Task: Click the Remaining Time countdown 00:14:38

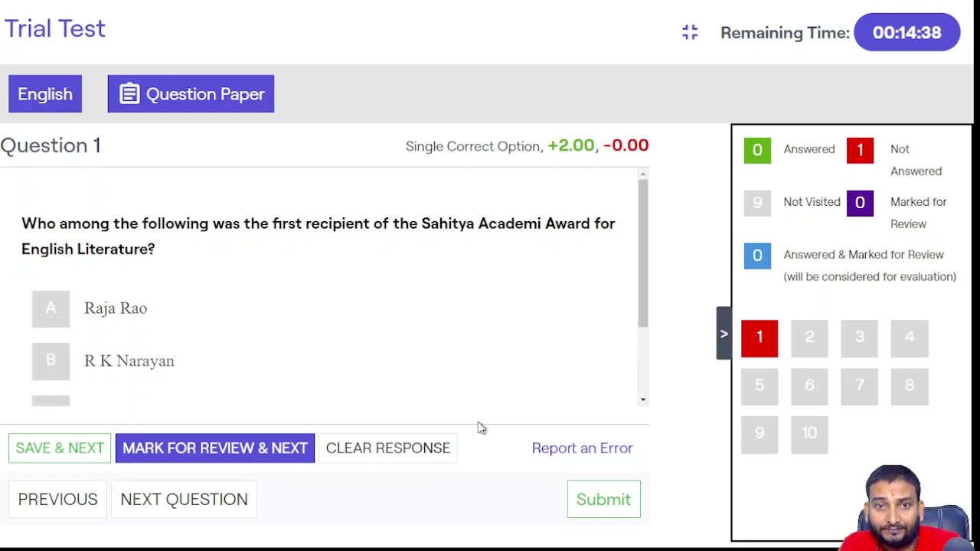Action: click(906, 33)
